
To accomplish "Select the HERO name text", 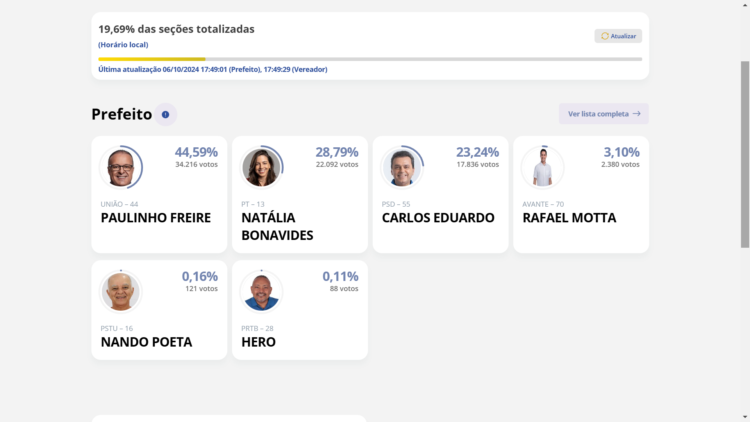I will point(258,342).
